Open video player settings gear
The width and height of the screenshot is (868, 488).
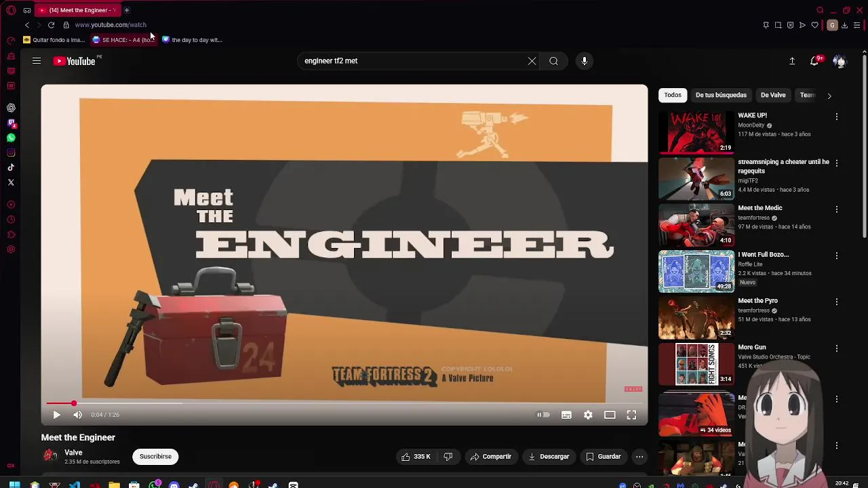(x=588, y=415)
